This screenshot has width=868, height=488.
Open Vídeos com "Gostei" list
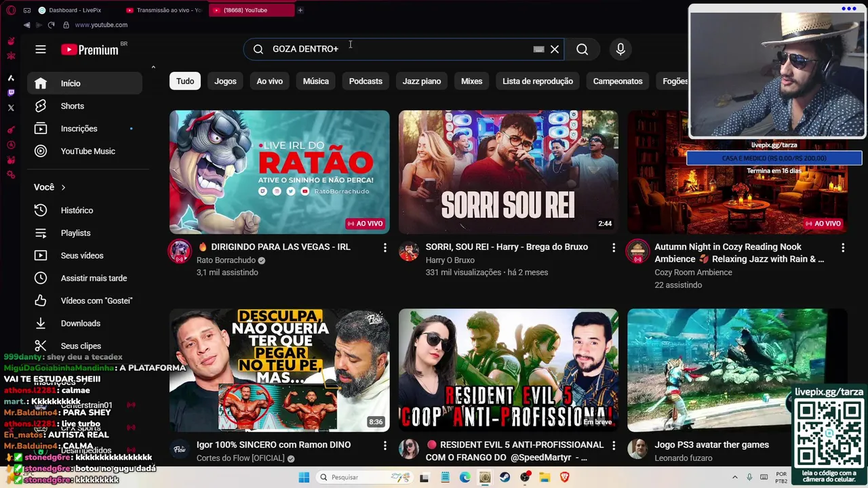click(x=85, y=301)
